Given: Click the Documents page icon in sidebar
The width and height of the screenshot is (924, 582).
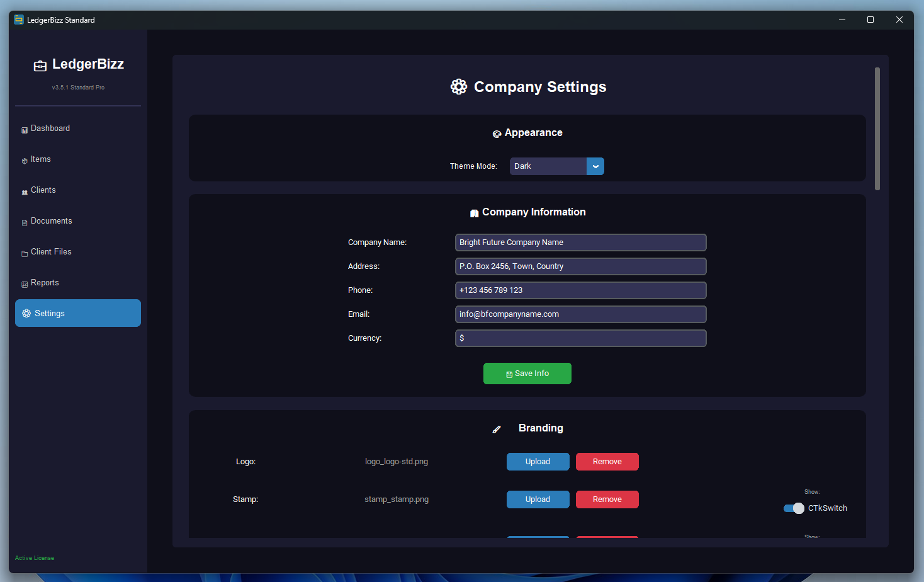Looking at the screenshot, I should point(25,222).
